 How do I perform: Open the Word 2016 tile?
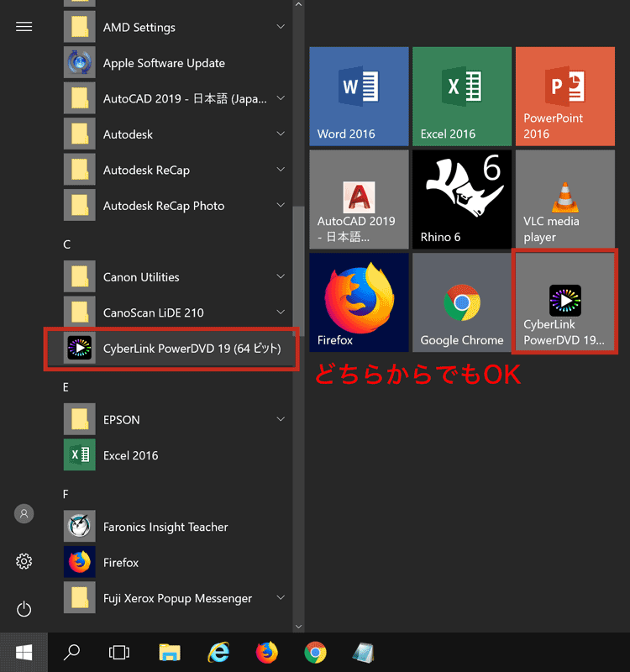click(359, 96)
